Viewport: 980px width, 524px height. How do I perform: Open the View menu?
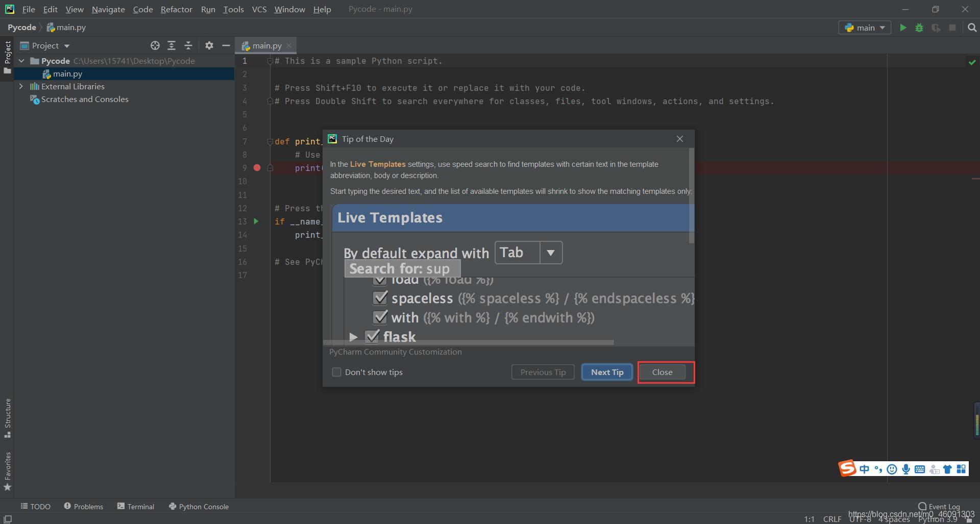(x=74, y=9)
